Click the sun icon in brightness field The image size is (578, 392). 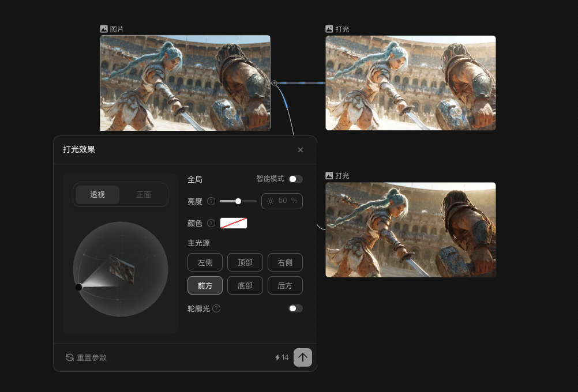coord(271,201)
